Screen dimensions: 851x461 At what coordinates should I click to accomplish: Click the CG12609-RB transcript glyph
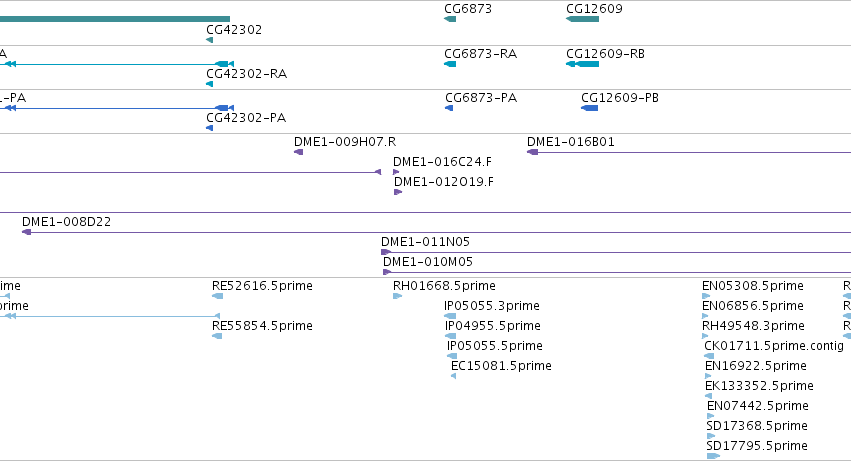point(582,64)
